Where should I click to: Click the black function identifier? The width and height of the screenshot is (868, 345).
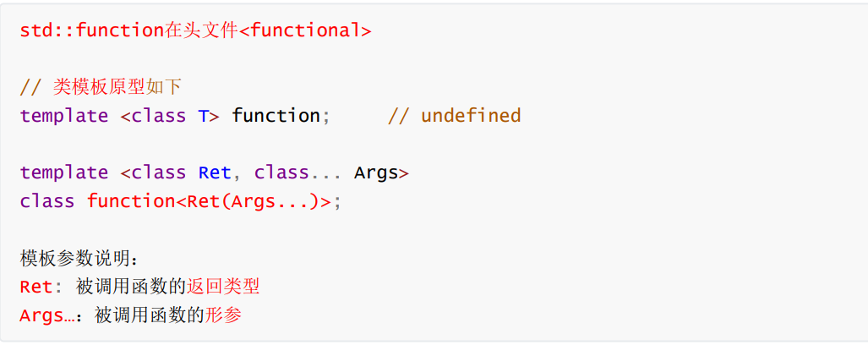(276, 116)
